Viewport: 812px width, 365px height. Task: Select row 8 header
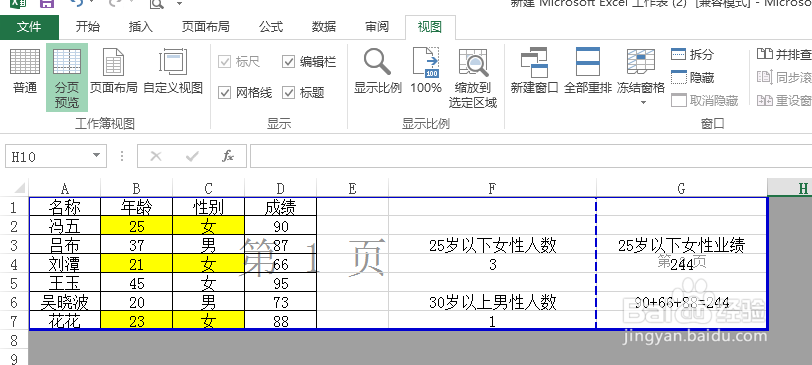[x=14, y=341]
